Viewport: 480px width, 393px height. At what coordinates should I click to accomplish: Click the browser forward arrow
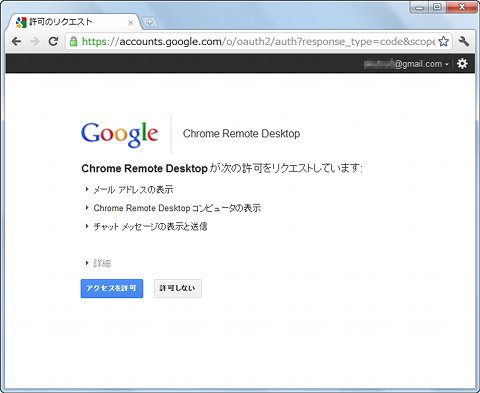coord(35,41)
